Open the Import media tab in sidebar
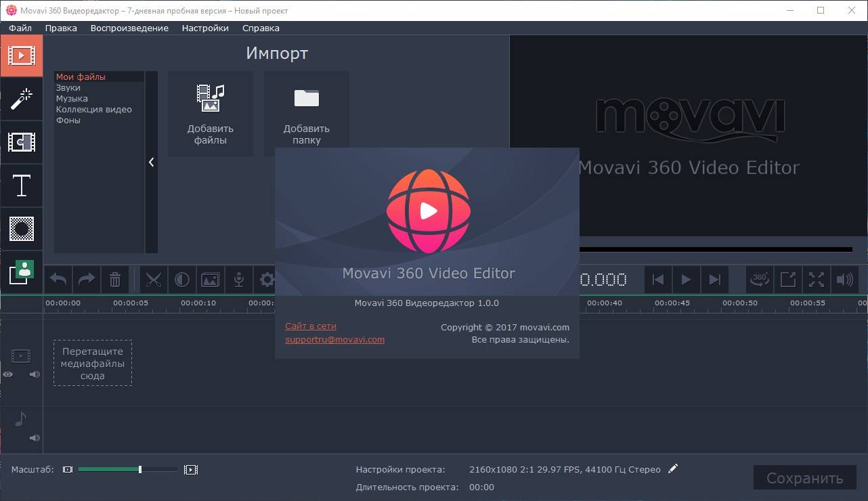The width and height of the screenshot is (868, 501). [21, 55]
